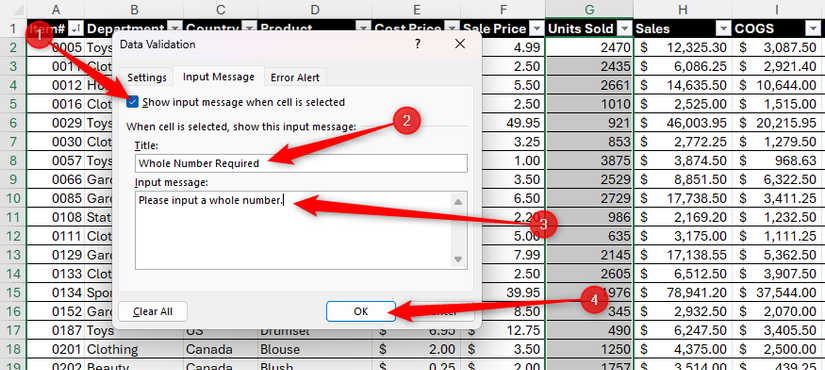Click Sales cell 12,325.30

pyautogui.click(x=683, y=48)
